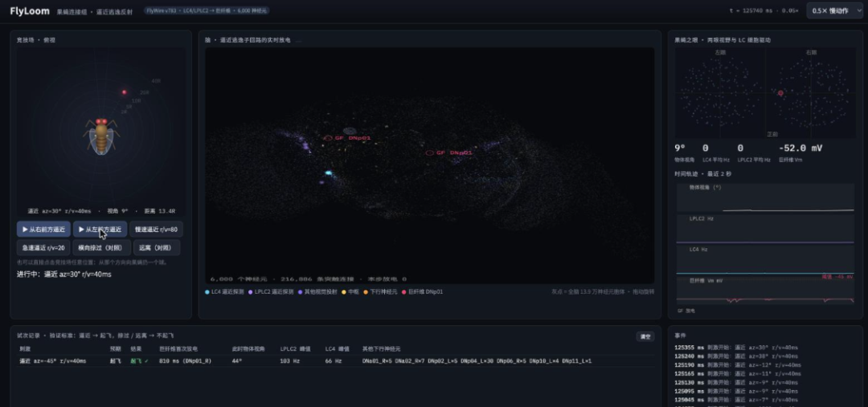
Task: Click the FlyWire v783 info badge
Action: coord(207,10)
